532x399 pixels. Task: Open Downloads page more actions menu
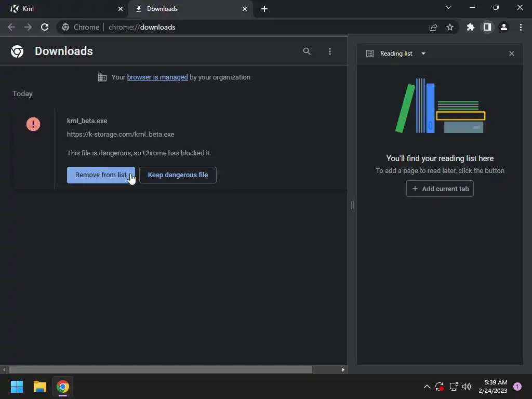pos(330,51)
